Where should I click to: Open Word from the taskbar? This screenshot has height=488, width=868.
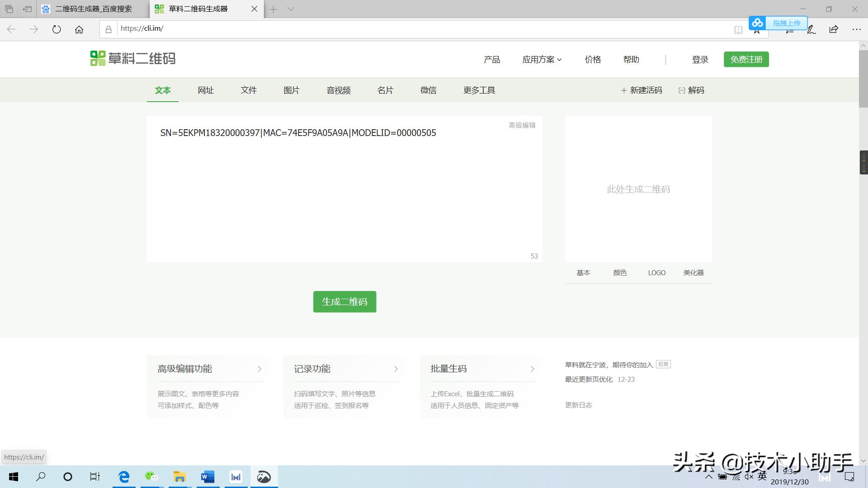(208, 476)
